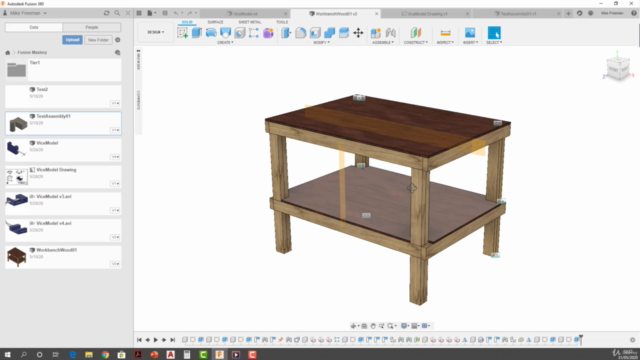The image size is (640, 360).
Task: Expand the Modify menu dropdown
Action: point(321,42)
